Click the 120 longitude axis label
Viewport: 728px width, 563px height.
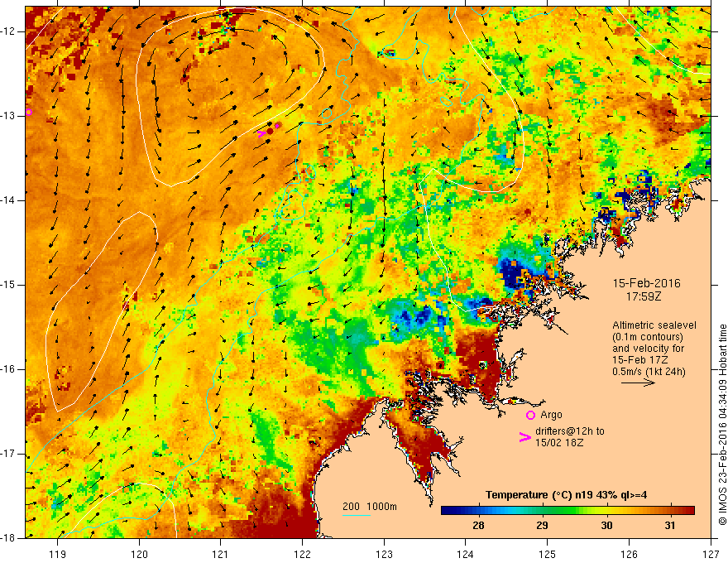coord(139,554)
